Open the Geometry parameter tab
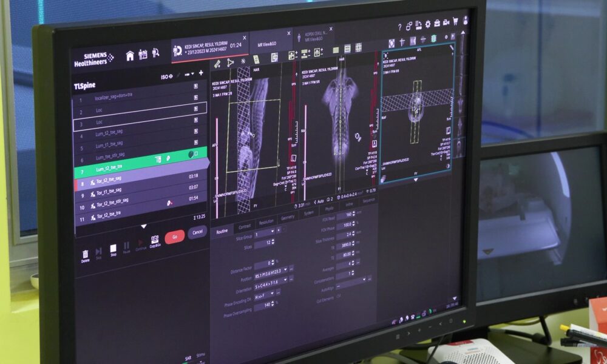The image size is (607, 364). click(x=287, y=217)
